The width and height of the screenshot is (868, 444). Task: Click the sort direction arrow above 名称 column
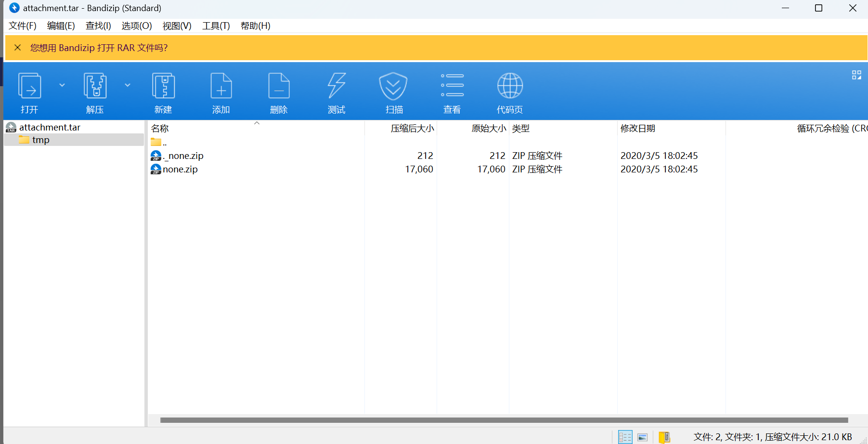[x=257, y=123]
